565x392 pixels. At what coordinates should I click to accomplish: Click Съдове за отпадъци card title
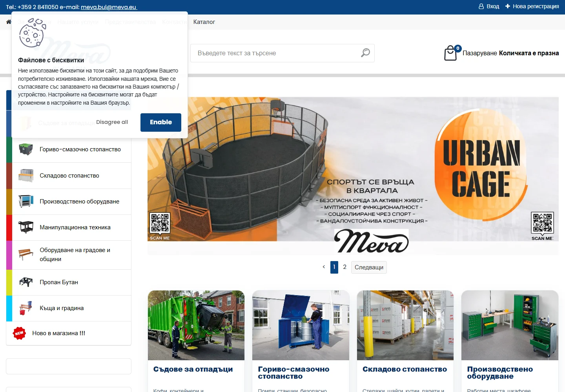(193, 369)
